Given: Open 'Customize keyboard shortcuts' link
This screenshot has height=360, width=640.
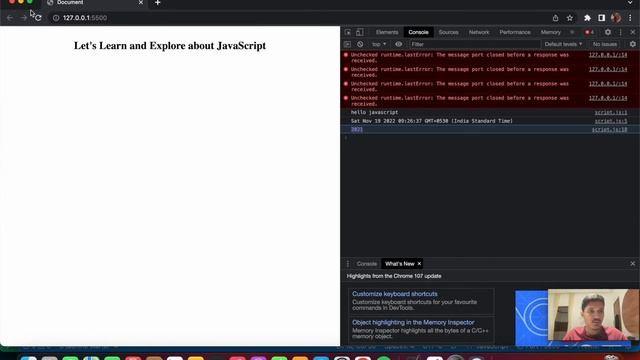Looking at the screenshot, I should click(395, 294).
